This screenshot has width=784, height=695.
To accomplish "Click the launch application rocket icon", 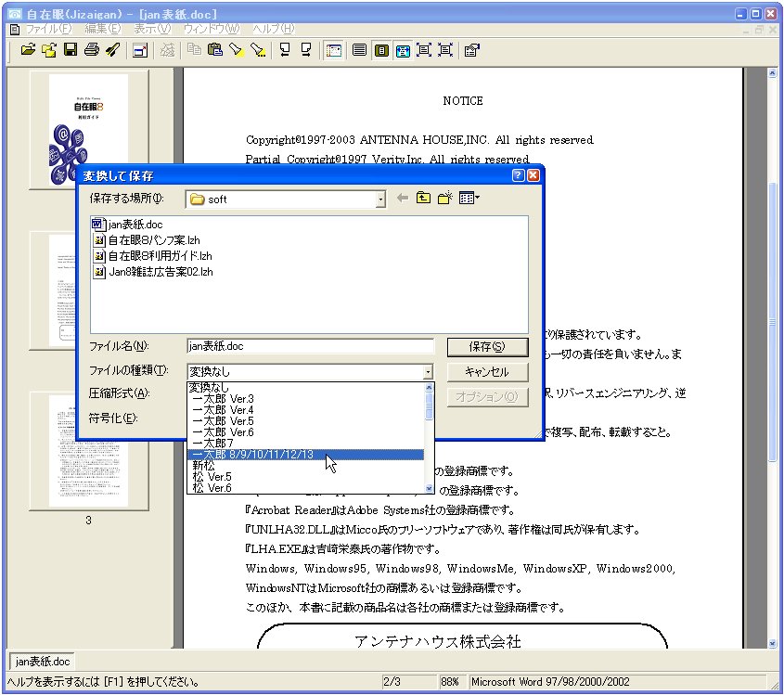I will click(x=113, y=50).
